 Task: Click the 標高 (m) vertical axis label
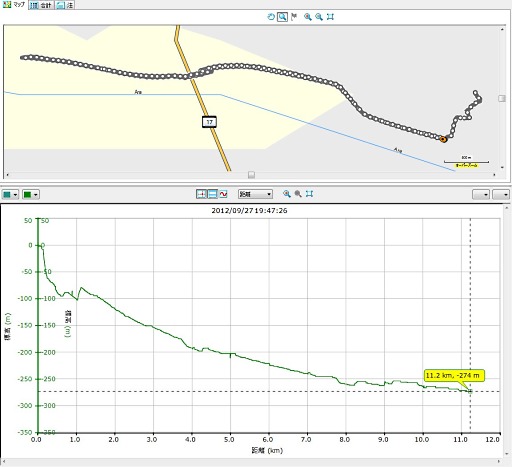8,326
